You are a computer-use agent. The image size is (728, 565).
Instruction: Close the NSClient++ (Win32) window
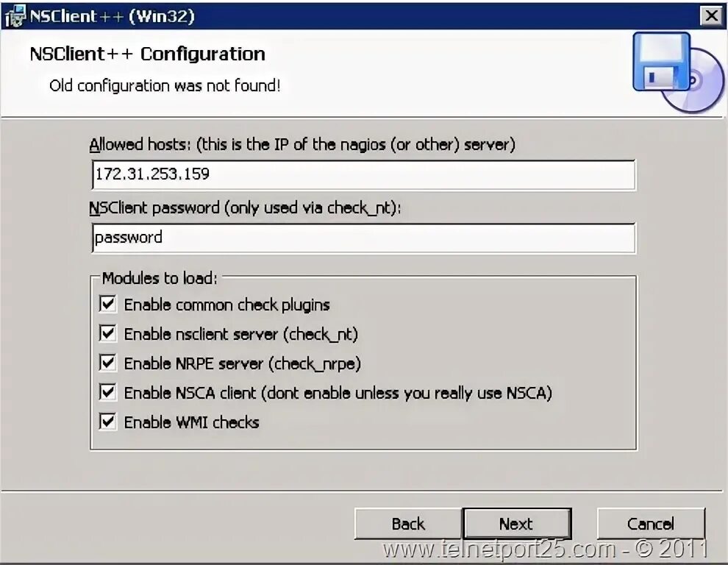[711, 15]
